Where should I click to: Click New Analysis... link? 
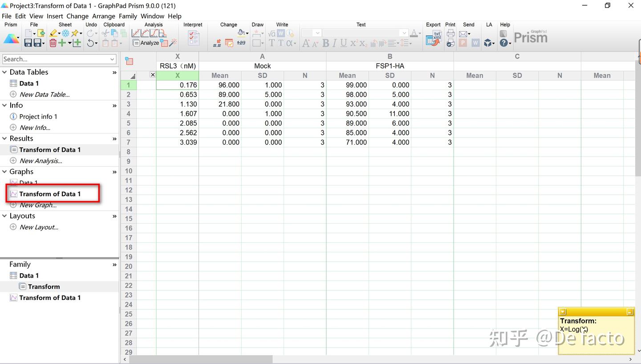(41, 161)
